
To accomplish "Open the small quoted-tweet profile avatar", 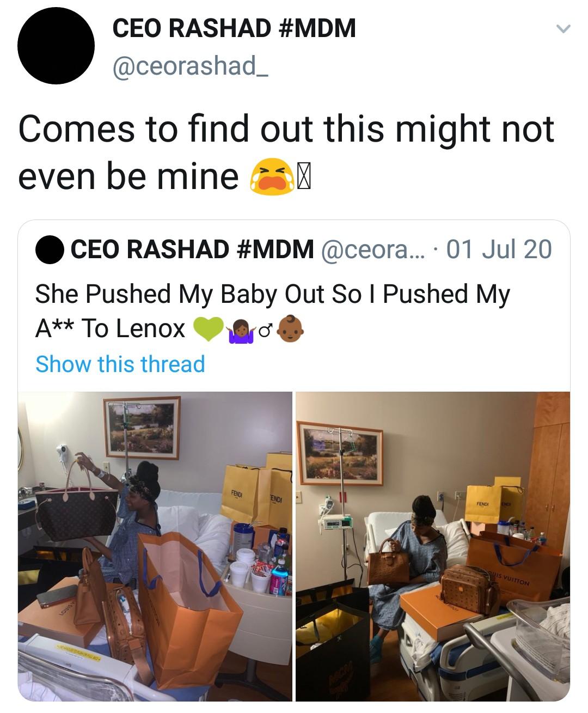I will coord(50,250).
